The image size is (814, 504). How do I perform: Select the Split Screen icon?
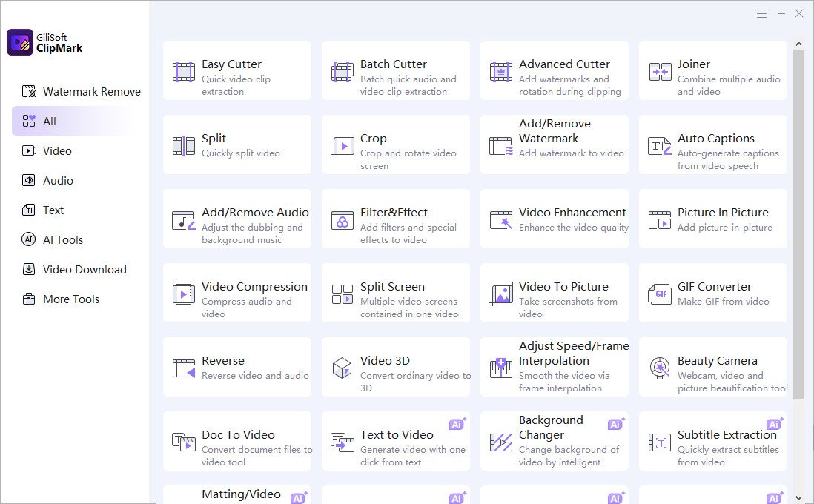tap(343, 294)
